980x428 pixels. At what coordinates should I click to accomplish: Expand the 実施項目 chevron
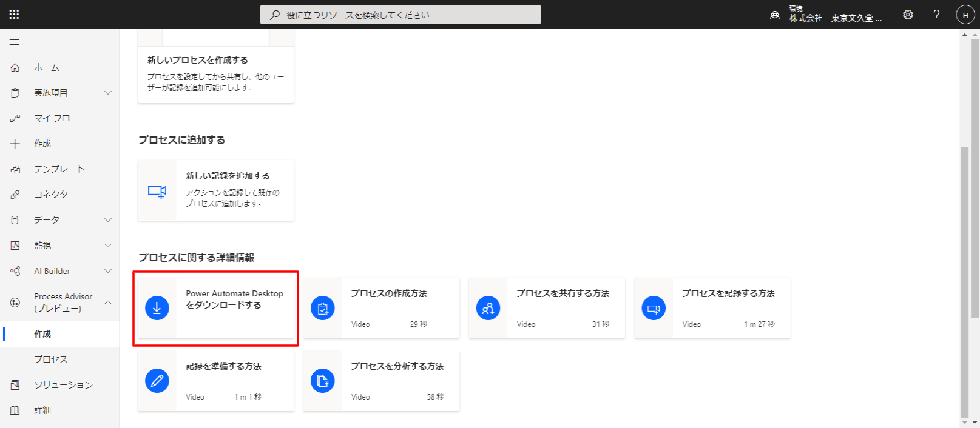[x=108, y=93]
